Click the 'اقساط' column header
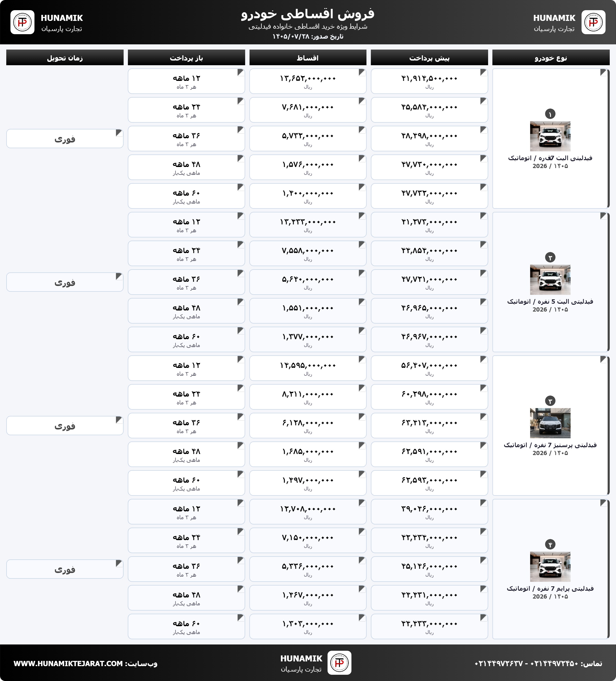The image size is (616, 681). pyautogui.click(x=308, y=58)
